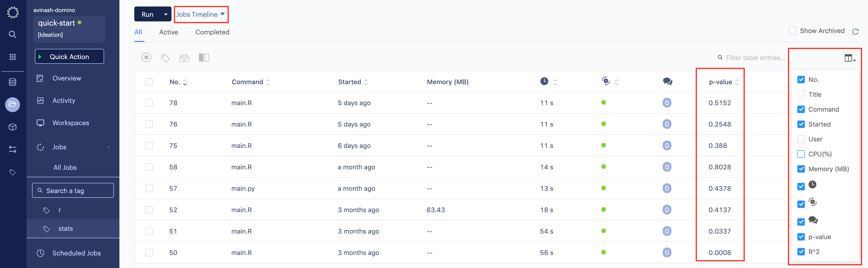Click the archive jobs toolbar icon
The height and width of the screenshot is (268, 868).
(184, 58)
